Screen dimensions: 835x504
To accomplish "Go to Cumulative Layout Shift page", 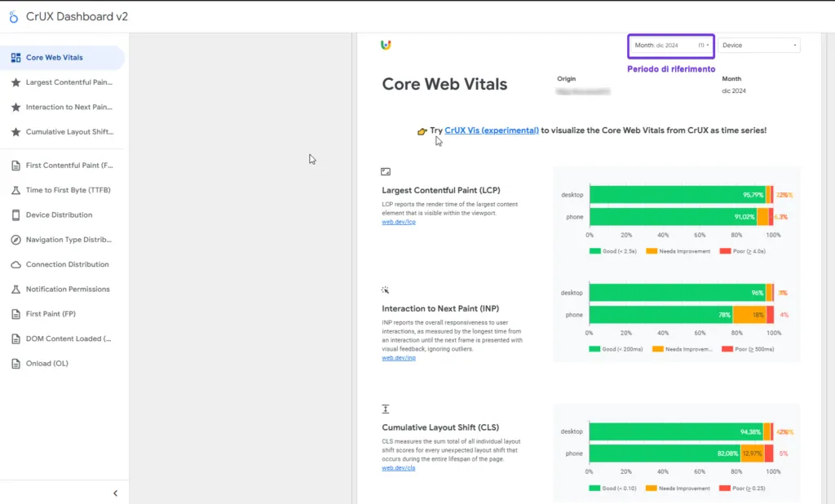I will [62, 131].
